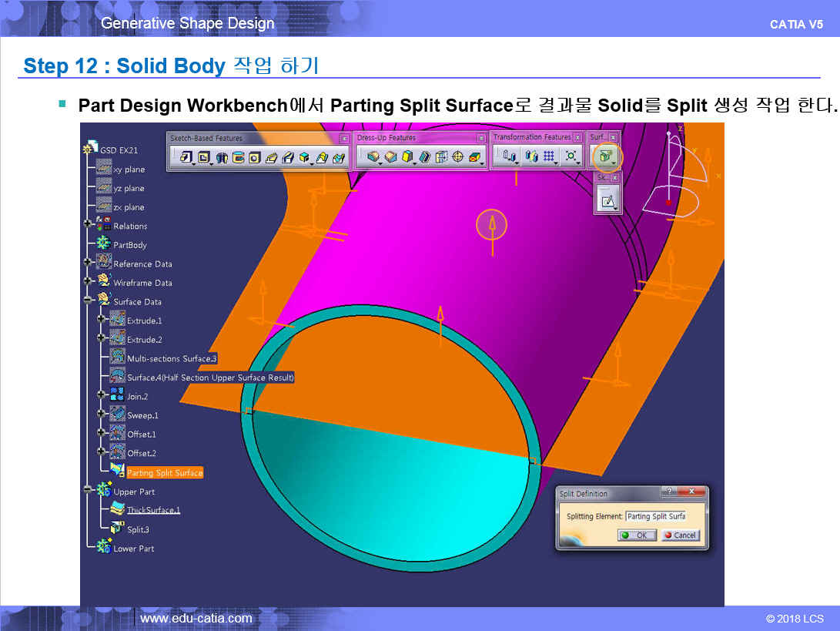Collapse the Surface Data node
Viewport: 840px width, 631px height.
pyautogui.click(x=88, y=301)
